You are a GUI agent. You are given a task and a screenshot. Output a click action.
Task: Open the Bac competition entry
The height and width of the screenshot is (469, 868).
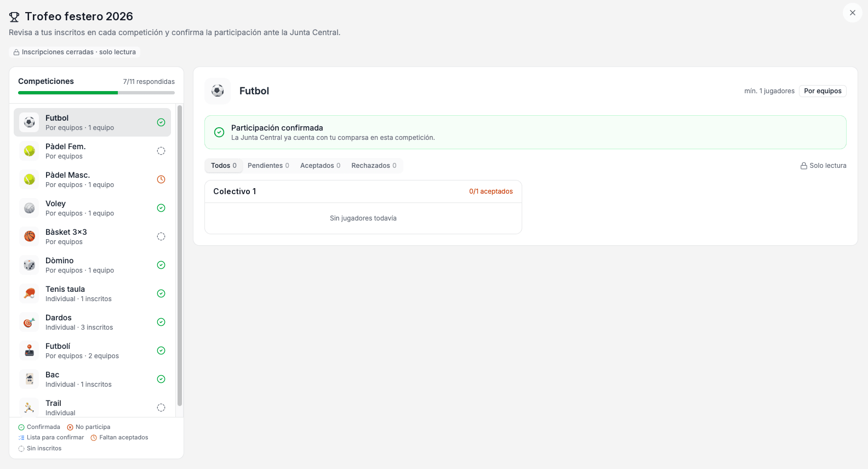[x=92, y=379]
